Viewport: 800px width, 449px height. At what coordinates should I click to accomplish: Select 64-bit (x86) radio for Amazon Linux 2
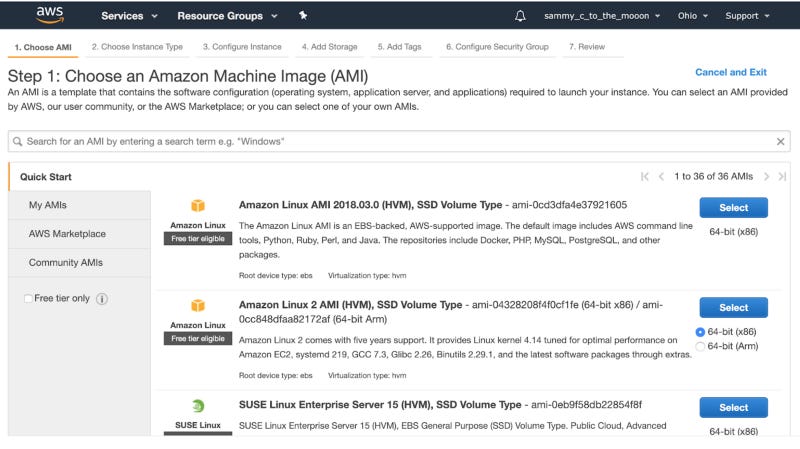pos(700,332)
